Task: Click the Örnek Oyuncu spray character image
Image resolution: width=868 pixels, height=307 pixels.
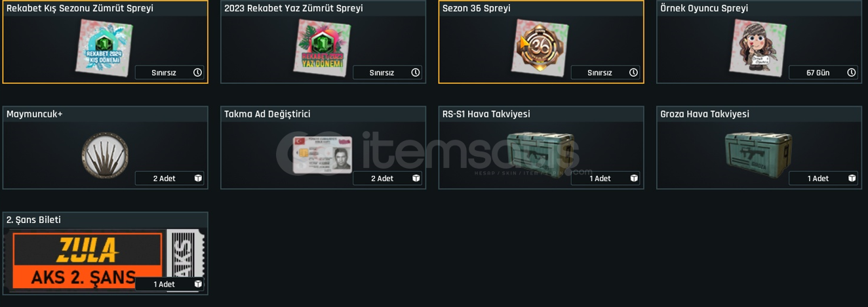Action: coord(758,47)
